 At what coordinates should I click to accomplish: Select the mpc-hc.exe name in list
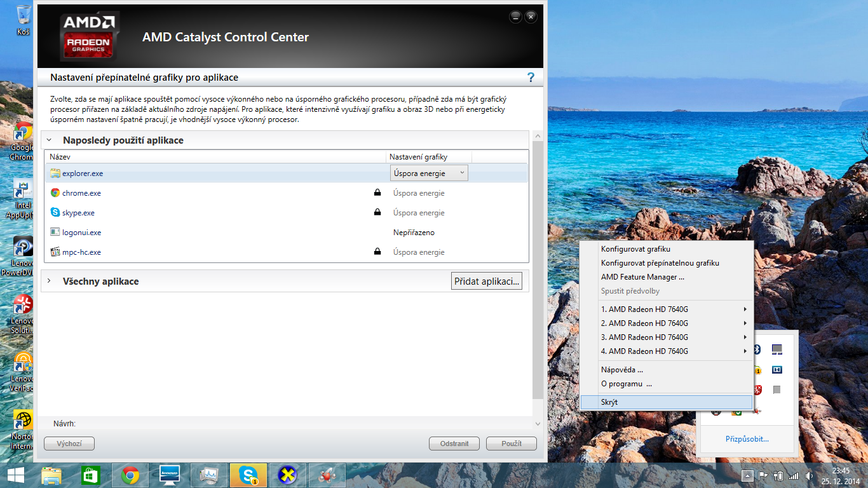[x=81, y=252]
